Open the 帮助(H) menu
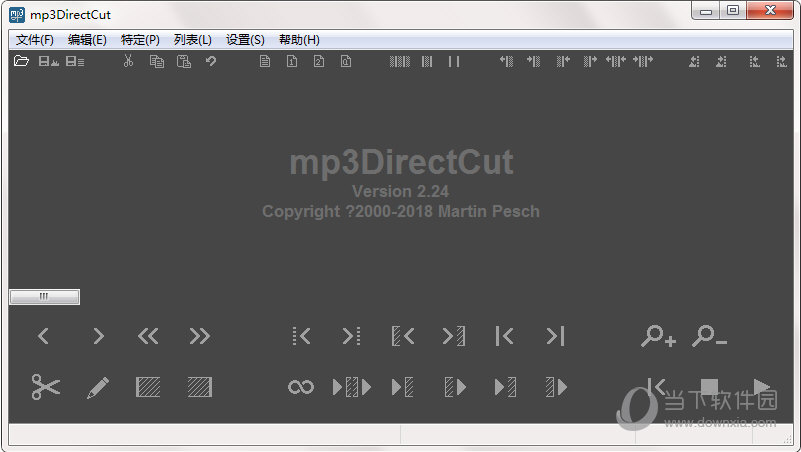 point(299,40)
